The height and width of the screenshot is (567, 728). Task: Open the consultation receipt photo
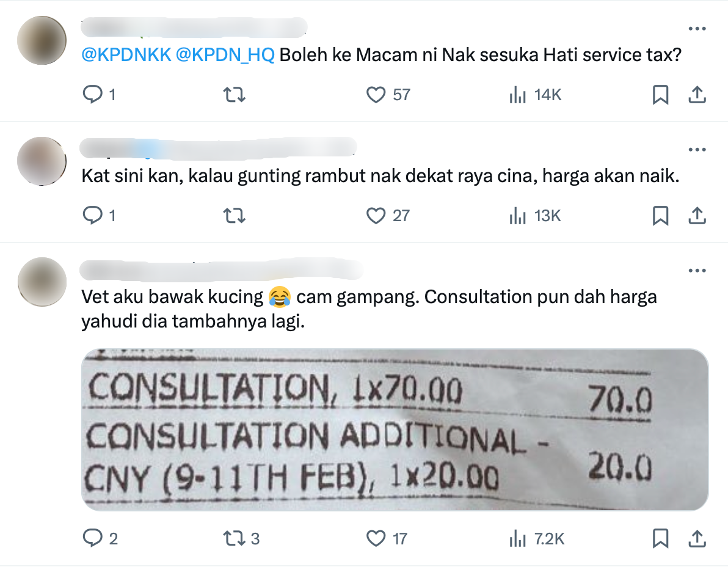coord(395,430)
